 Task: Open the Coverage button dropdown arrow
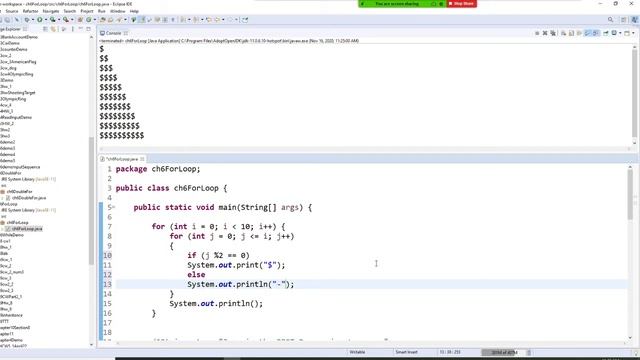[x=59, y=20]
